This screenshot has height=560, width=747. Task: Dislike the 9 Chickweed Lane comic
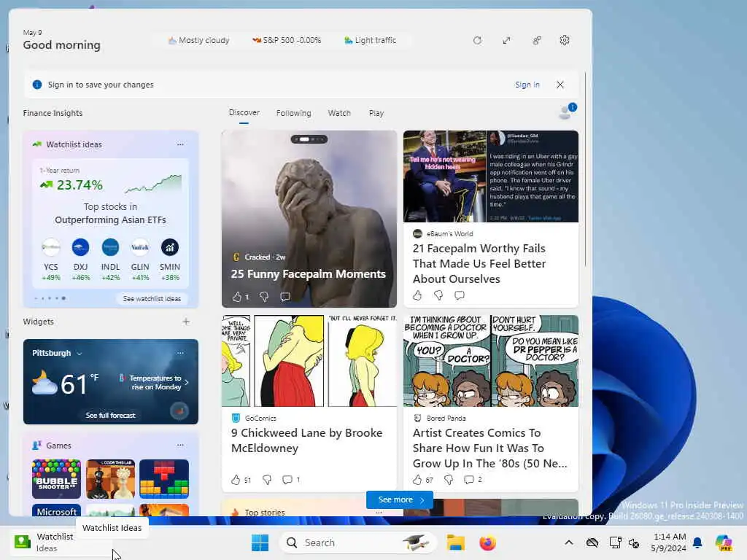(267, 480)
